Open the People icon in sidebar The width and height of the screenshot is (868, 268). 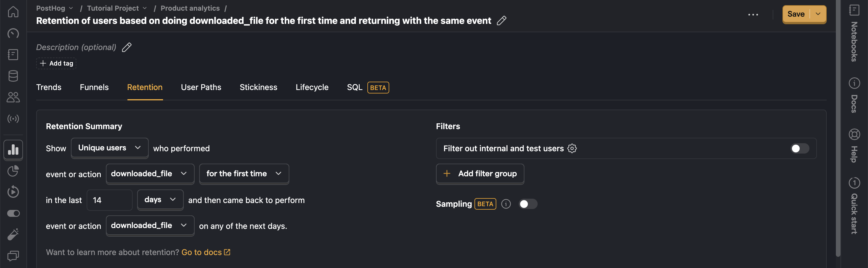(13, 97)
